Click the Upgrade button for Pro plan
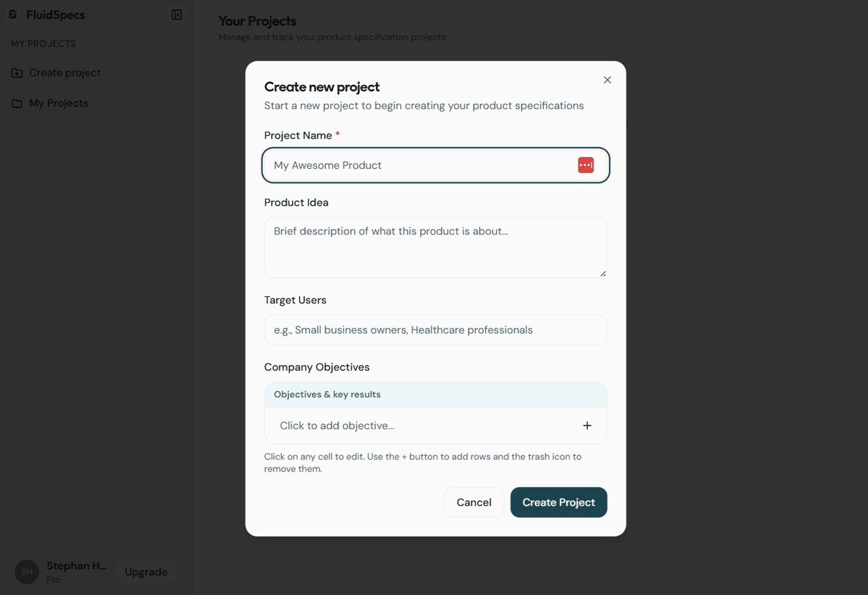The height and width of the screenshot is (595, 868). pos(146,572)
